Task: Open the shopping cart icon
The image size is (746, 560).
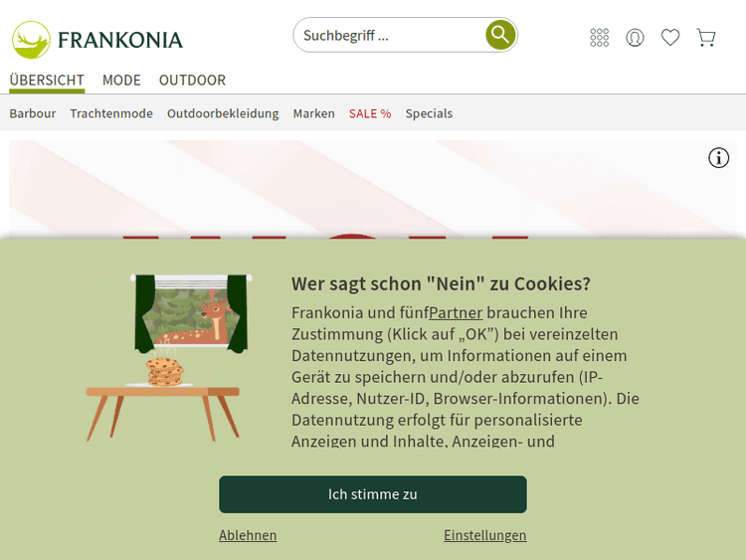Action: click(x=706, y=37)
